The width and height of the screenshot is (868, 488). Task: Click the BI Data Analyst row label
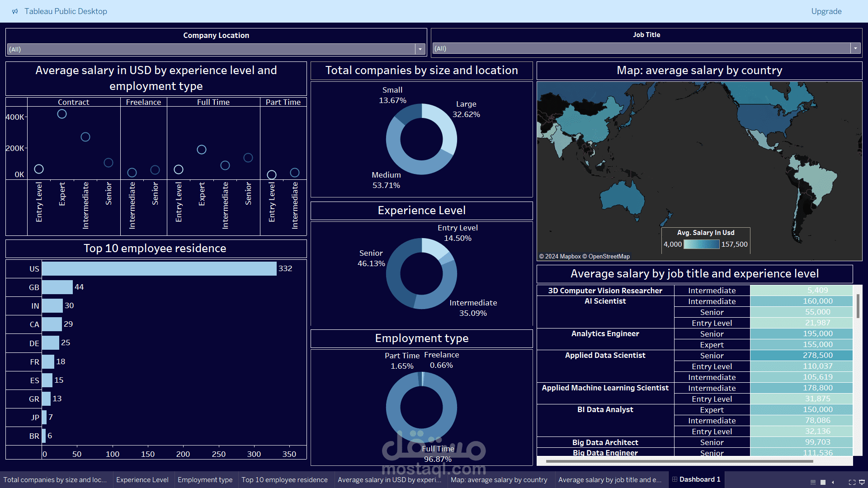(605, 409)
